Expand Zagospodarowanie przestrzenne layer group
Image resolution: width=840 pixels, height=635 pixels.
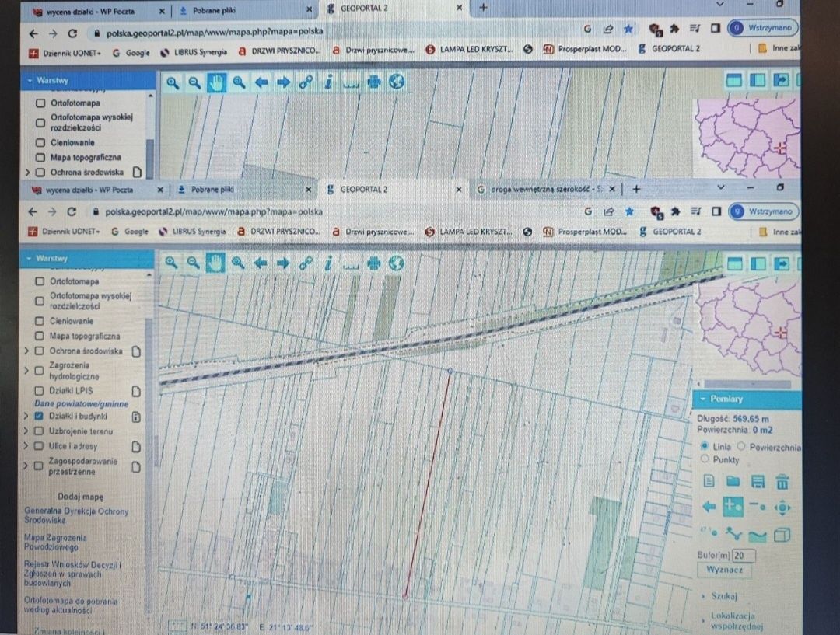pyautogui.click(x=26, y=466)
